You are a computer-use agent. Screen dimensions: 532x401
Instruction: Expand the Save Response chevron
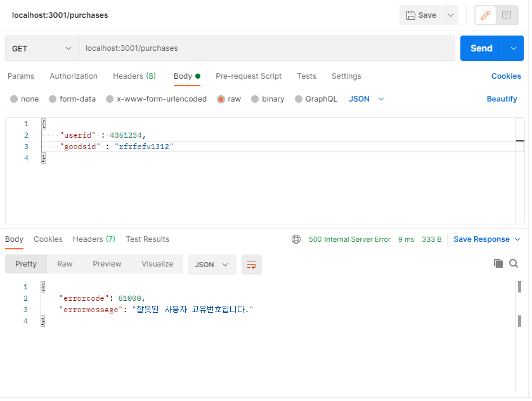(517, 239)
